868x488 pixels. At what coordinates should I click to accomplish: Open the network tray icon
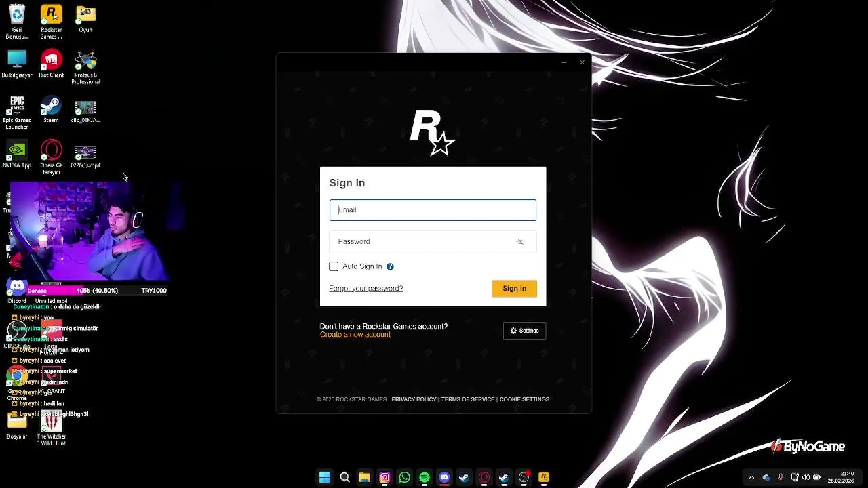click(x=795, y=478)
